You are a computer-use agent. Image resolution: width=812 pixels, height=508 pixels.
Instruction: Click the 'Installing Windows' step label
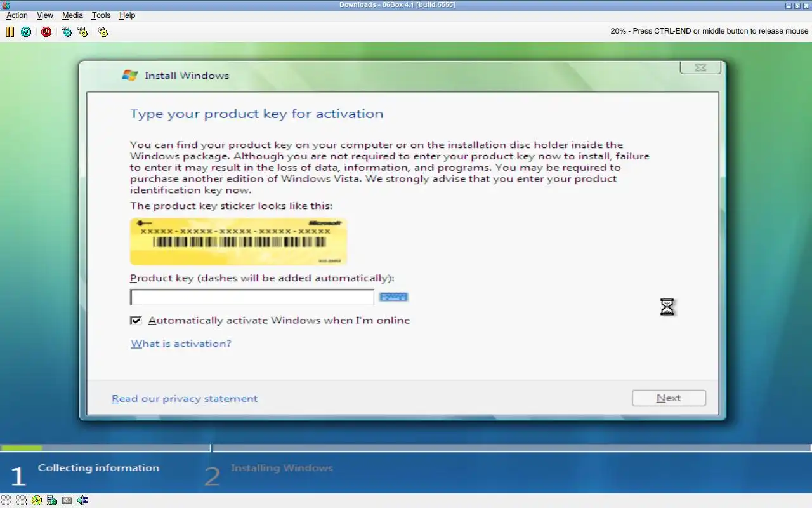tap(282, 468)
